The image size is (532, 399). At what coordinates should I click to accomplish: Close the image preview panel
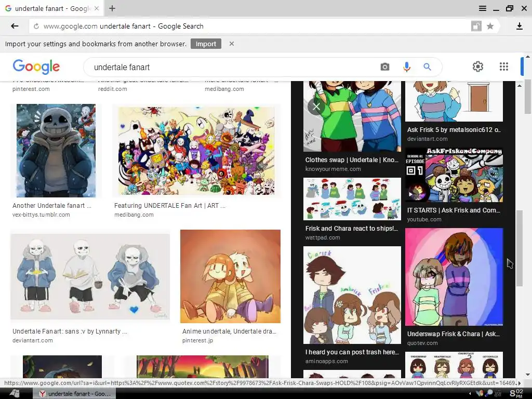[x=316, y=107]
